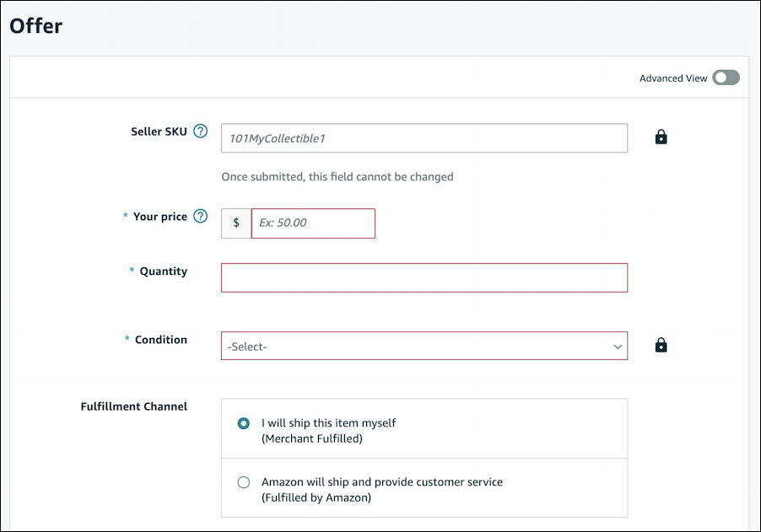Viewport: 761px width, 532px height.
Task: Click the Offer page heading
Action: click(36, 26)
